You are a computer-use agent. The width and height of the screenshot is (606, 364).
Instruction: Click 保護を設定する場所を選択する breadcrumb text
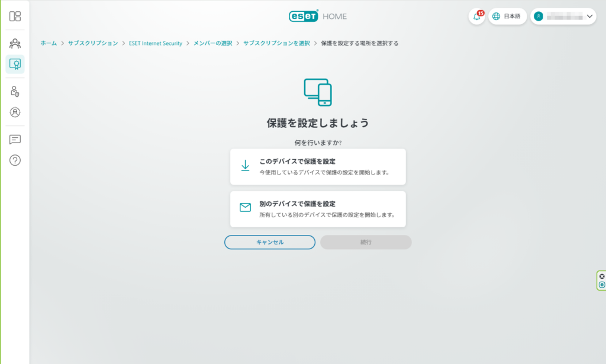click(x=359, y=43)
